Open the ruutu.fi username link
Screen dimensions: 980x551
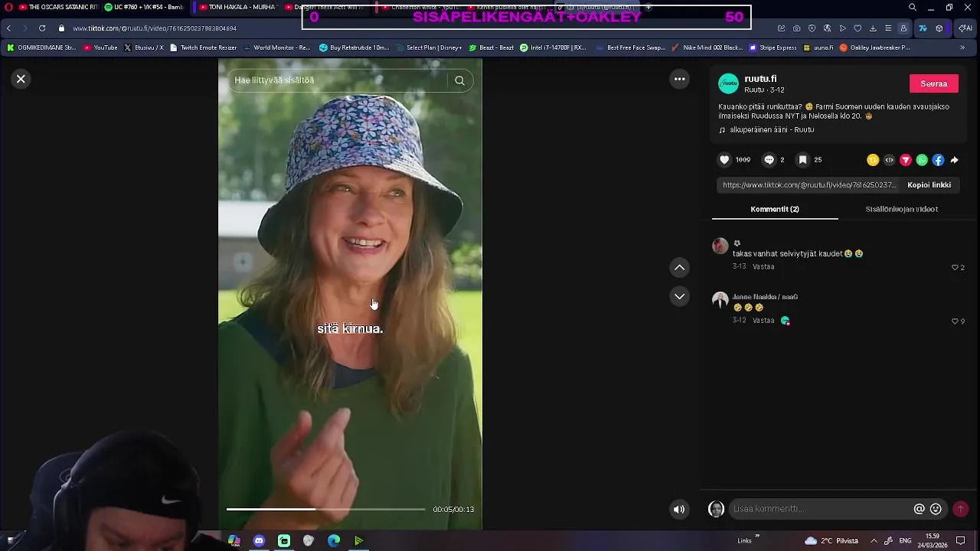760,79
